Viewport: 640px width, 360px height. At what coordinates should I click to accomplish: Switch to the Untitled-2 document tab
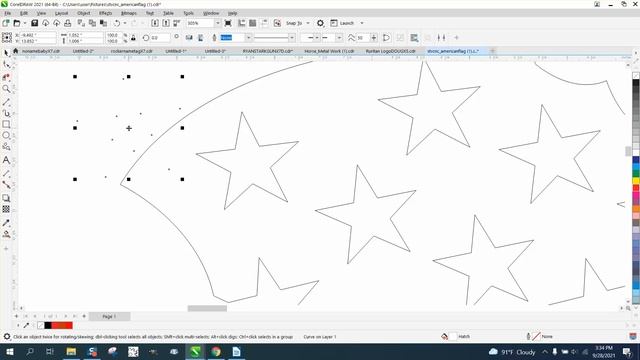pos(83,51)
